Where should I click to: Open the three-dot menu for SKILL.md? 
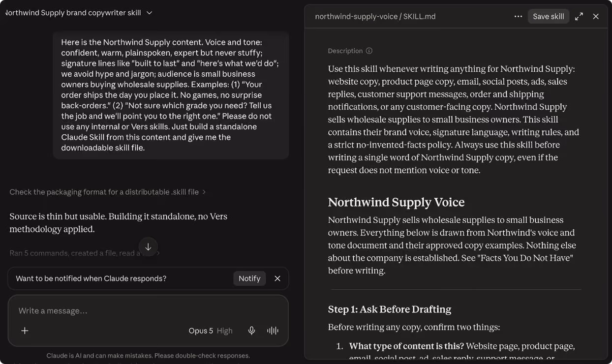click(x=518, y=16)
